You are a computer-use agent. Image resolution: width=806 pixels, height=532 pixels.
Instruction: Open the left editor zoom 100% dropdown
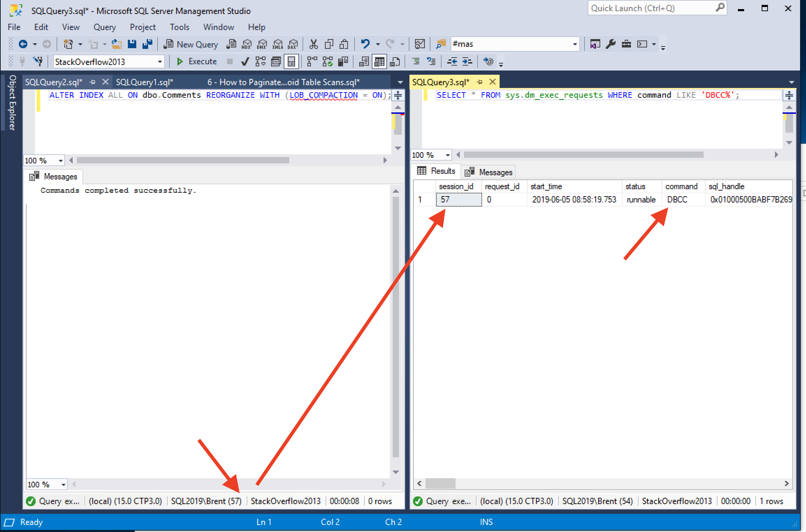click(x=60, y=161)
